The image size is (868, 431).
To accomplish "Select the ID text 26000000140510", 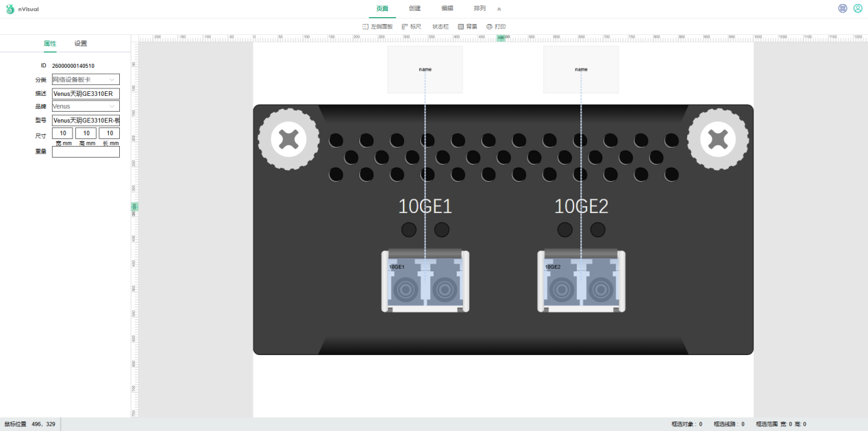I will (73, 66).
